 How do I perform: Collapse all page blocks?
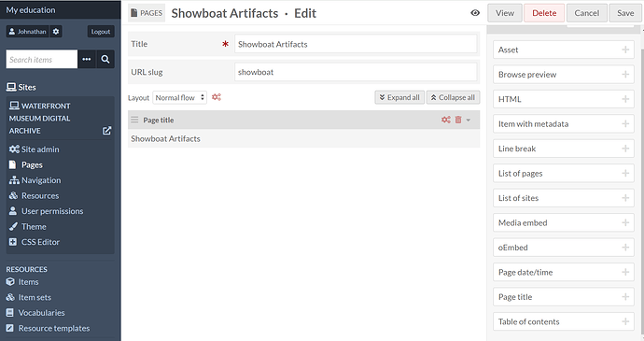(x=453, y=97)
